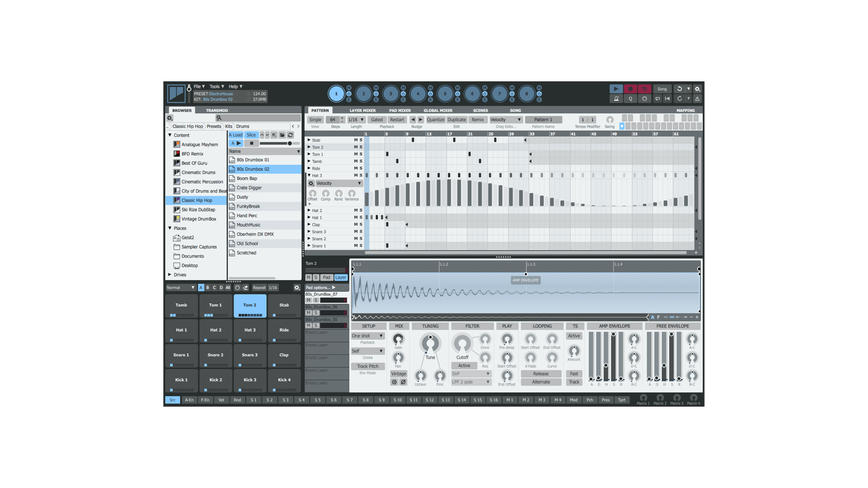Click the red record button
This screenshot has width=868, height=488.
[630, 89]
